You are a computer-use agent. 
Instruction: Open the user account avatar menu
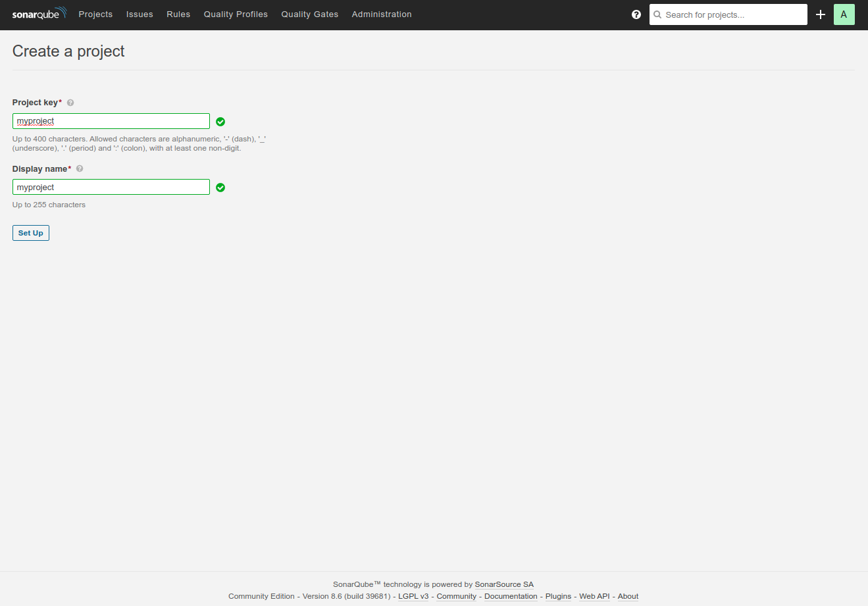tap(844, 14)
